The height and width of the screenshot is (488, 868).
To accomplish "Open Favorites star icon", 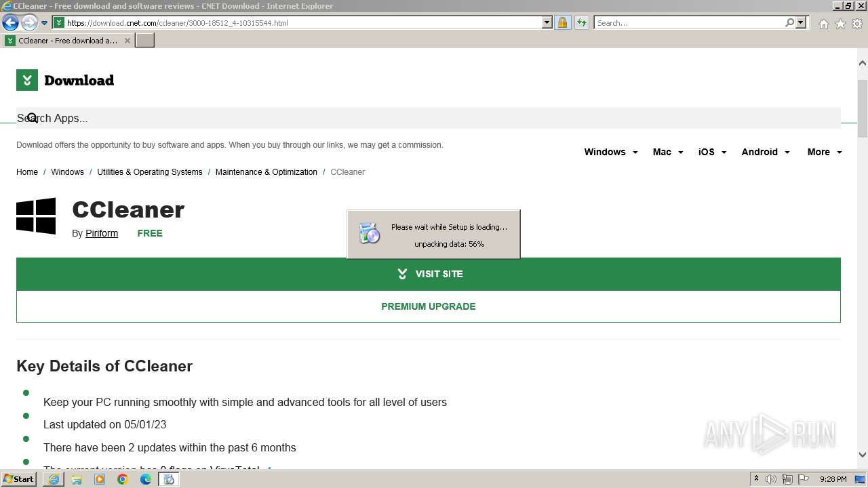I will [x=840, y=24].
